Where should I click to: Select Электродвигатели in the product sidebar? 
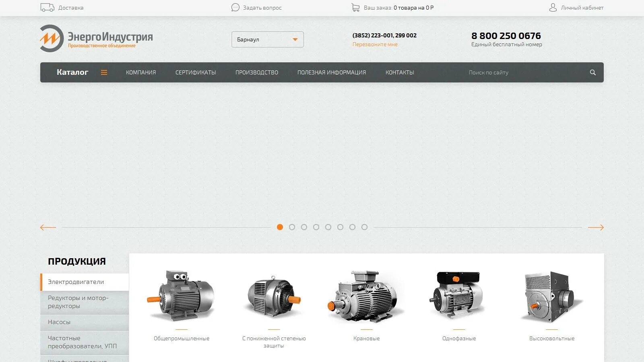[x=85, y=282]
